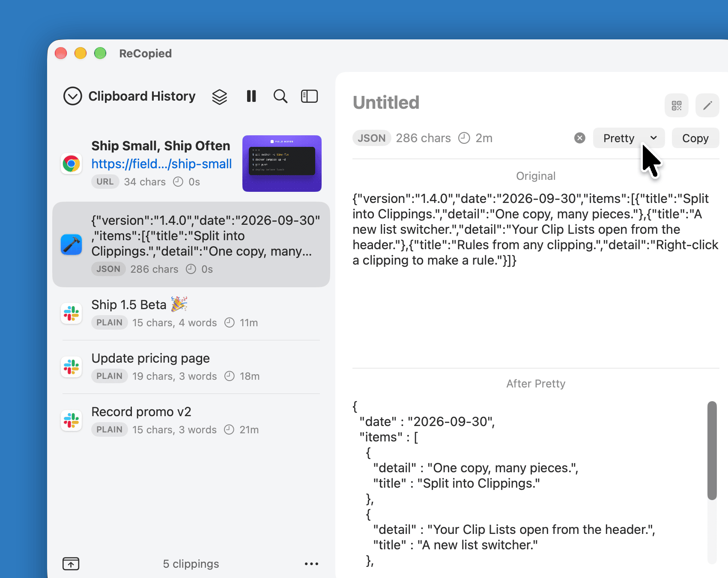Select the Record promo v2 clipping

[x=191, y=420]
